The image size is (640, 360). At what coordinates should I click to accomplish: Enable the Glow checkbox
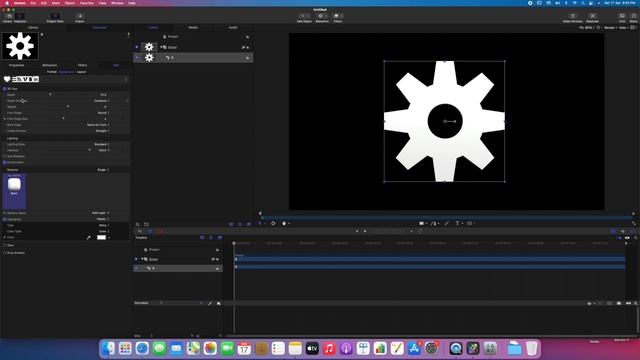[5, 245]
